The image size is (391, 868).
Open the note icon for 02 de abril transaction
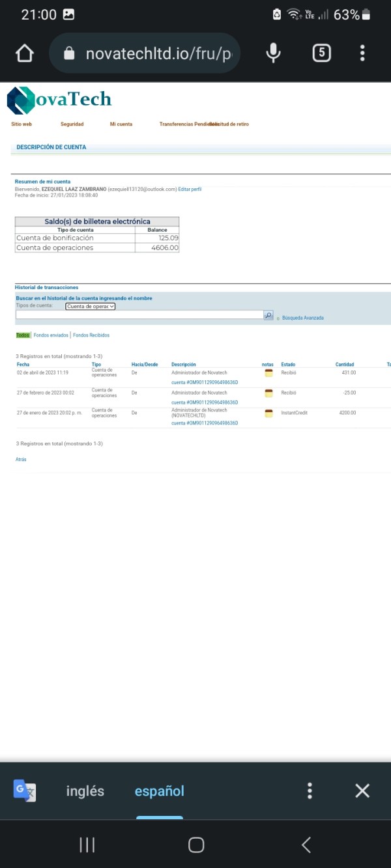[x=268, y=373]
